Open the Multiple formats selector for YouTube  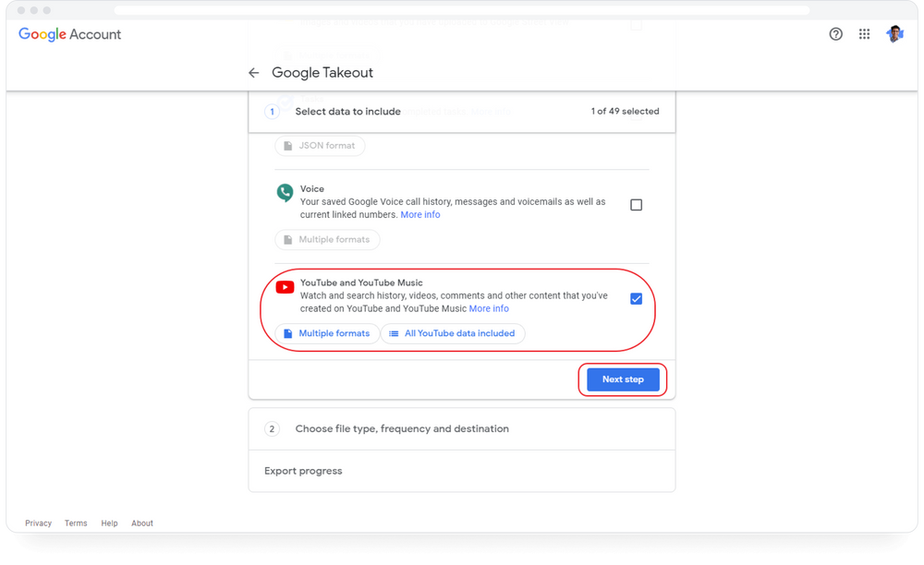coord(327,333)
